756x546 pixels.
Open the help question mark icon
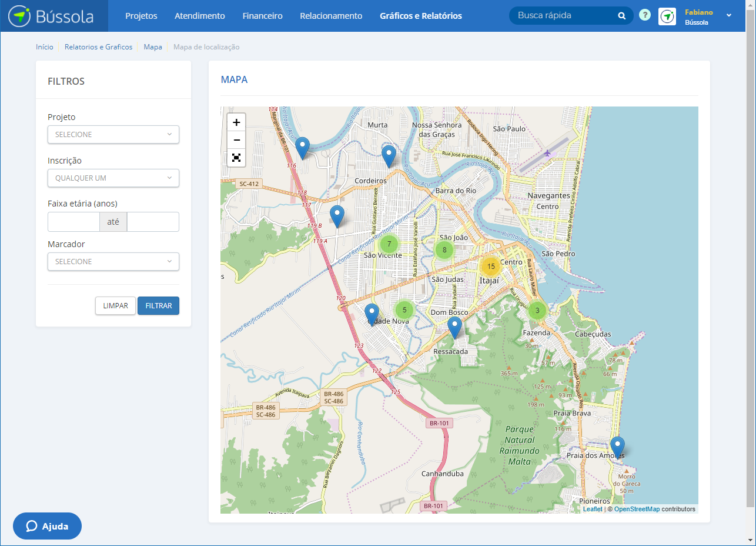pyautogui.click(x=645, y=16)
